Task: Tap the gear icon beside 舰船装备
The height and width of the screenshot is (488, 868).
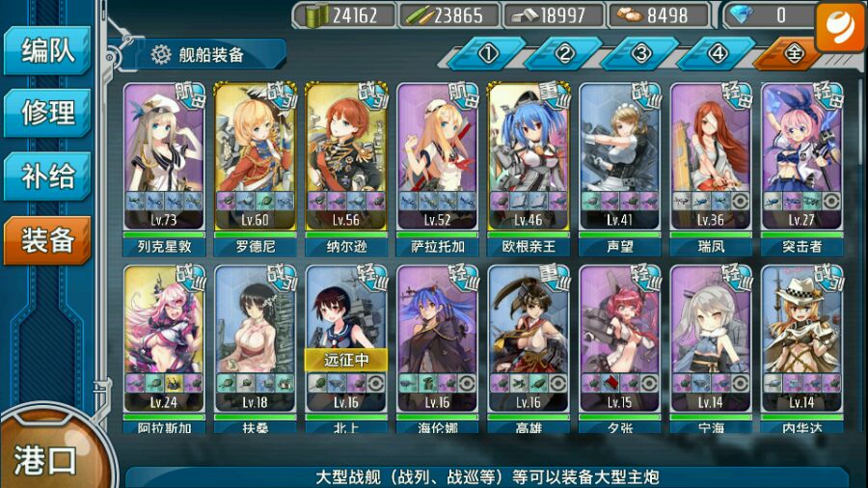Action: coord(161,55)
